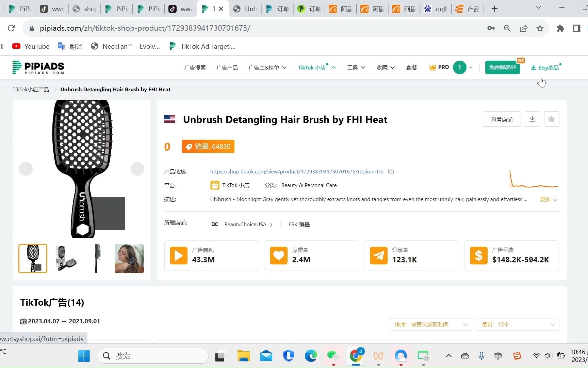
Task: Expand description with 更多
Action: pos(549,199)
